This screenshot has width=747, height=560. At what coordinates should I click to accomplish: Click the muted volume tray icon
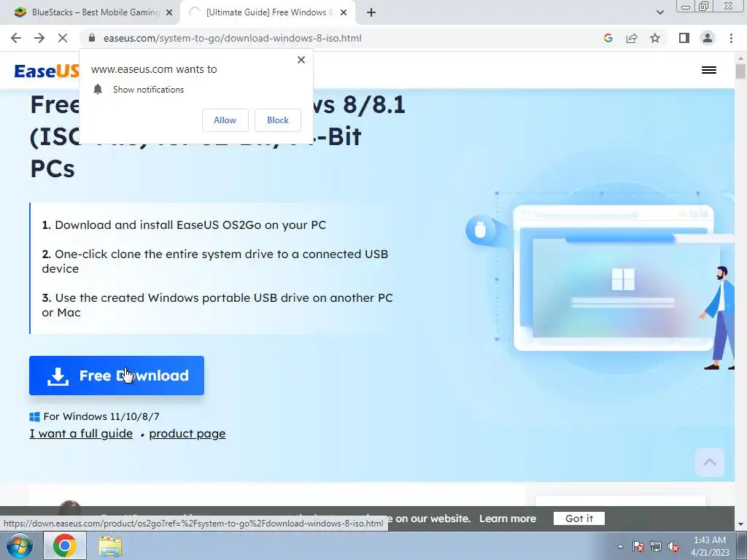673,546
